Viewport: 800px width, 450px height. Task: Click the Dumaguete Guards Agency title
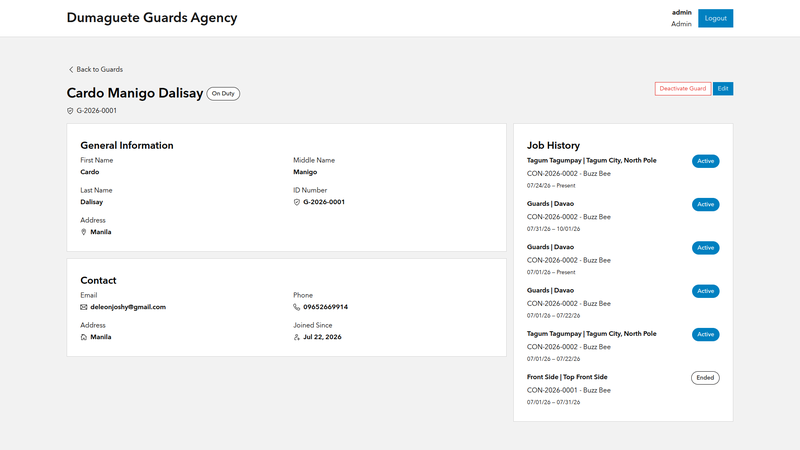click(x=152, y=18)
